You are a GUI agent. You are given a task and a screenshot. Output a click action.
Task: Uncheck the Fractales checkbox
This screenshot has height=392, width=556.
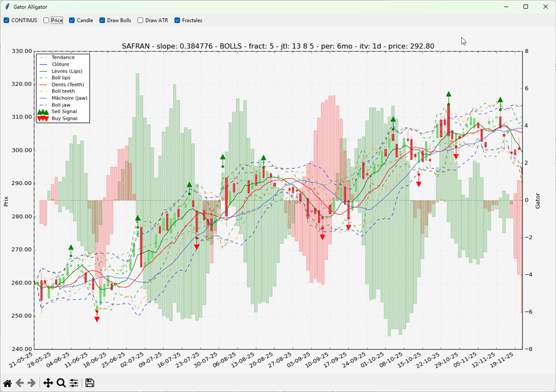[177, 20]
